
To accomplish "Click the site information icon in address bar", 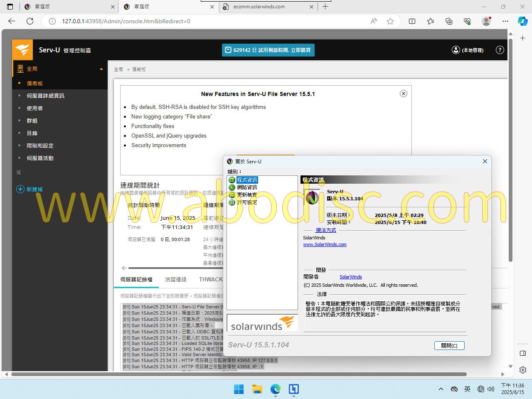I will [x=52, y=21].
